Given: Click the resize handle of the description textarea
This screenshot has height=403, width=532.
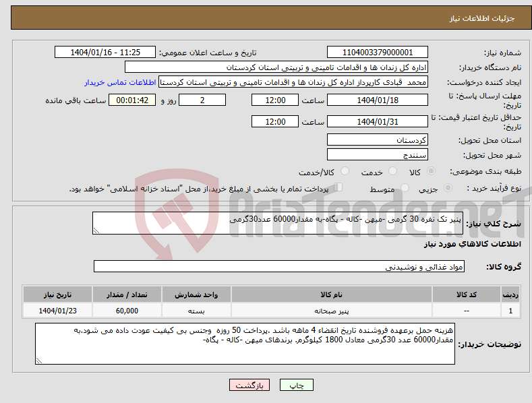Looking at the screenshot, I should 96,231.
